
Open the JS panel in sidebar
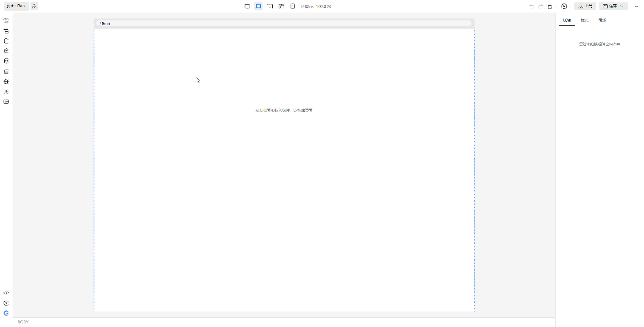6,91
